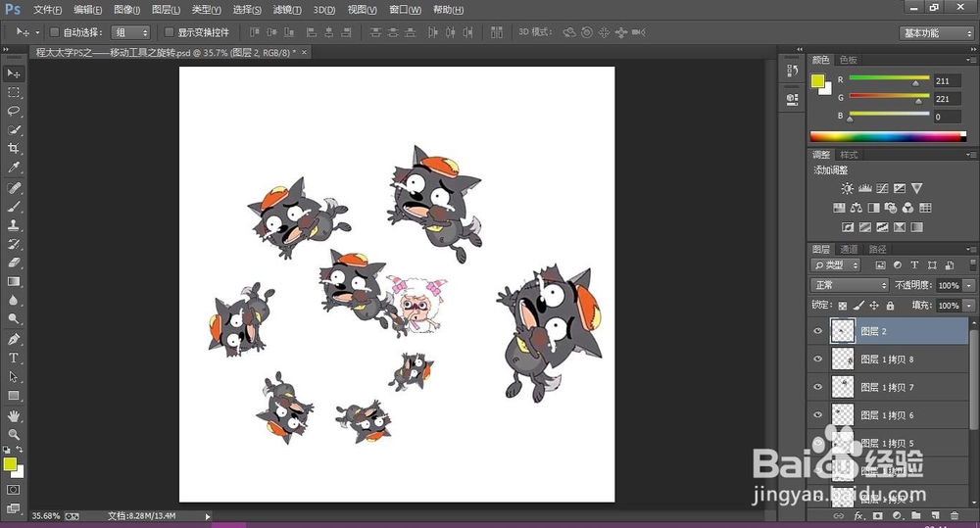Select the Eyedropper tool
Image resolution: width=980 pixels, height=528 pixels.
point(13,168)
